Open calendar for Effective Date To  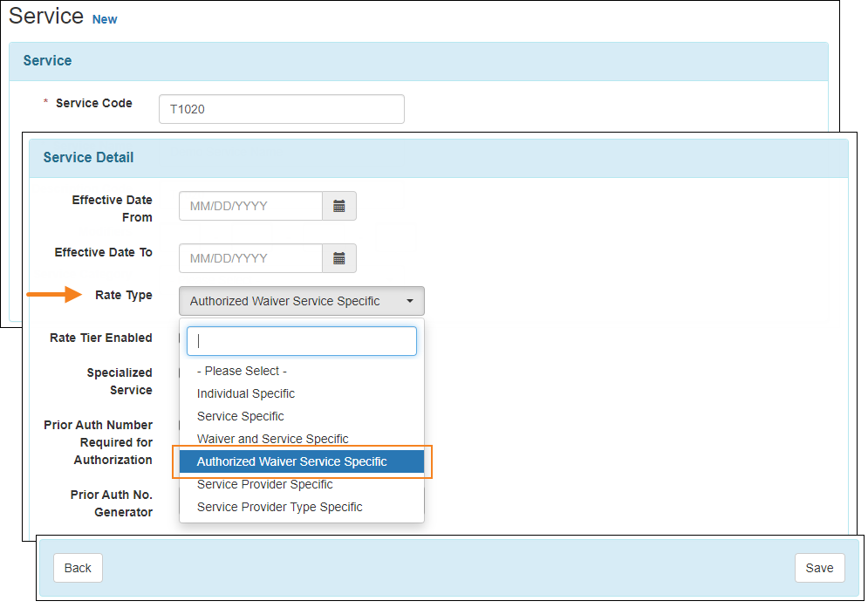[x=339, y=258]
